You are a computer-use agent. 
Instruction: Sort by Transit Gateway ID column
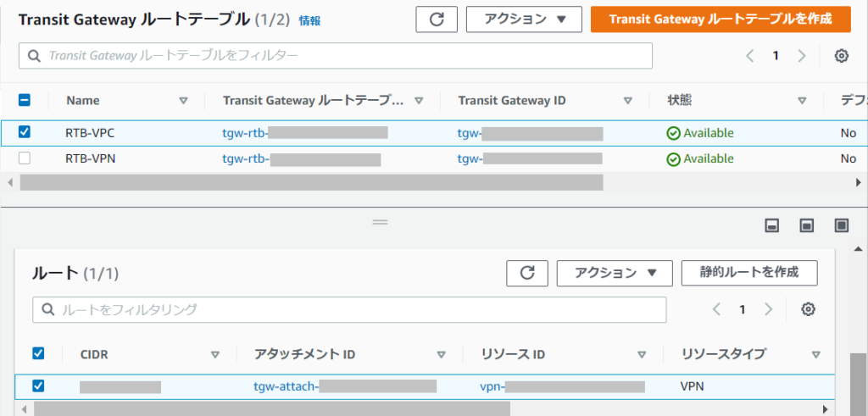point(628,101)
